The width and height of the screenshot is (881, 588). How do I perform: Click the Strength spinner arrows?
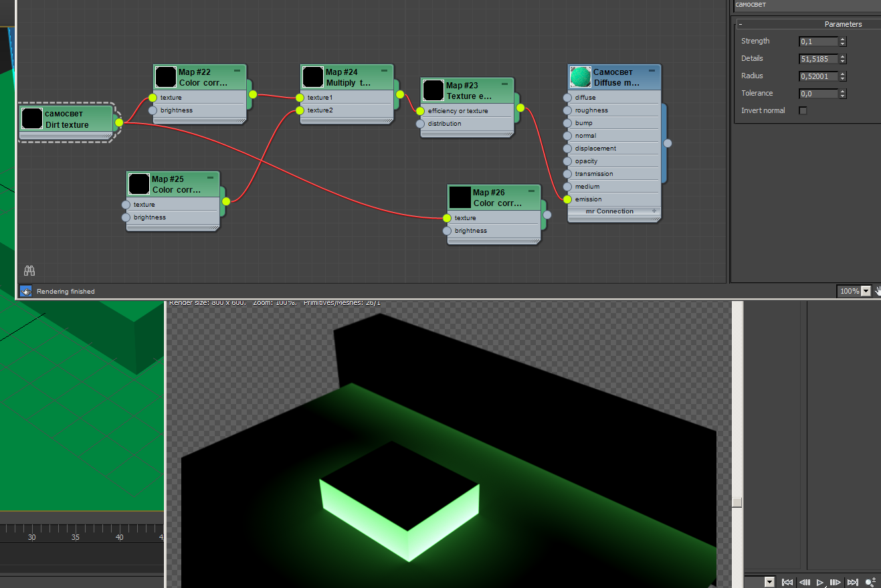tap(843, 41)
